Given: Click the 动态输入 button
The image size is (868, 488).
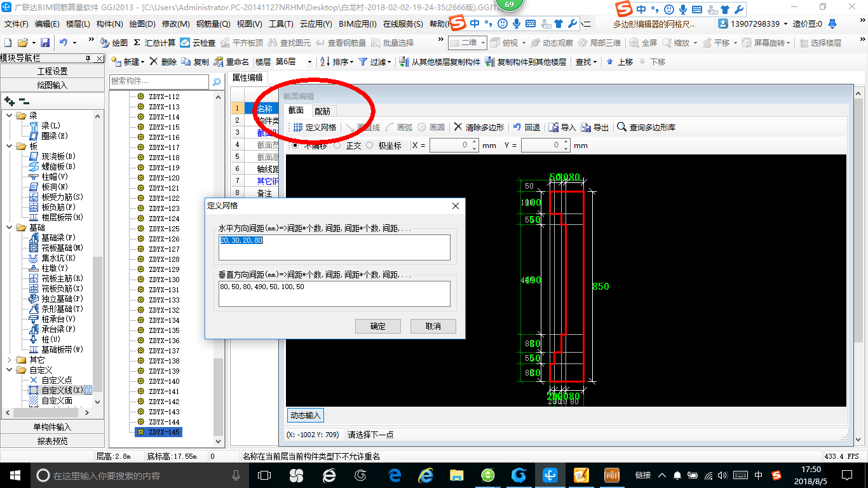Looking at the screenshot, I should pos(306,415).
